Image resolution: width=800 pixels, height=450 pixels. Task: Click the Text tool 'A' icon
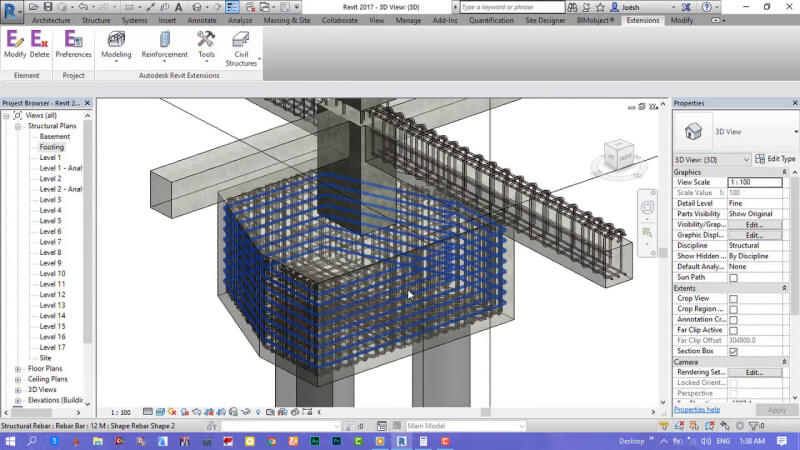coord(179,7)
